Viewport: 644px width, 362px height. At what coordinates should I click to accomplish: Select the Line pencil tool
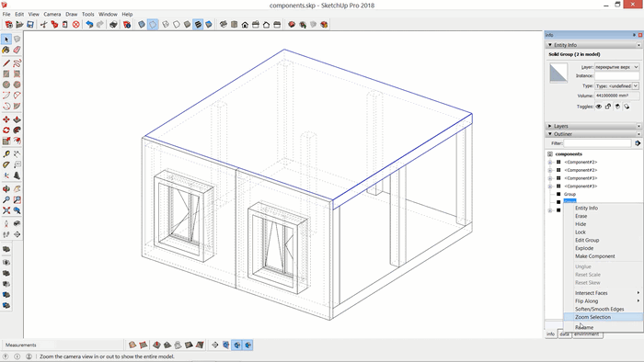pyautogui.click(x=6, y=63)
